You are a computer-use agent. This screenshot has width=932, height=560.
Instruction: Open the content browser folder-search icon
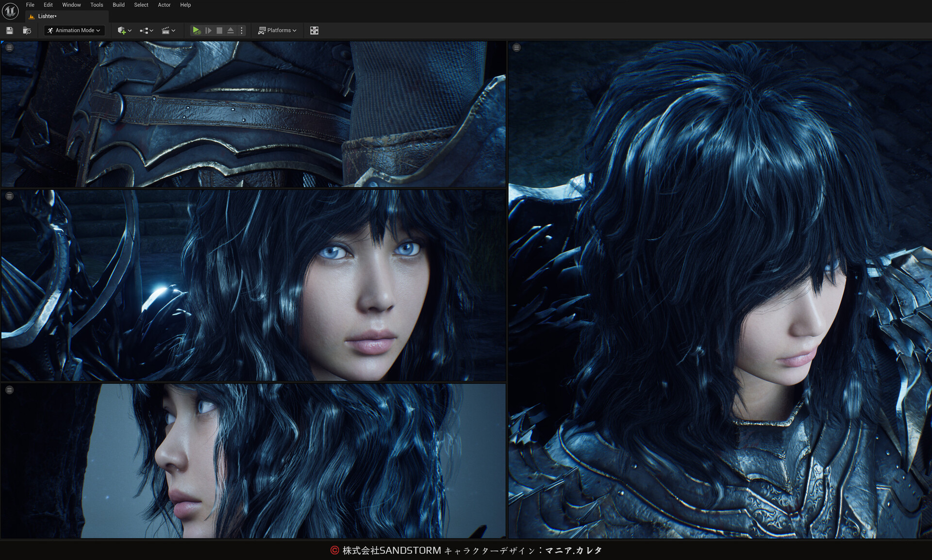coord(27,31)
